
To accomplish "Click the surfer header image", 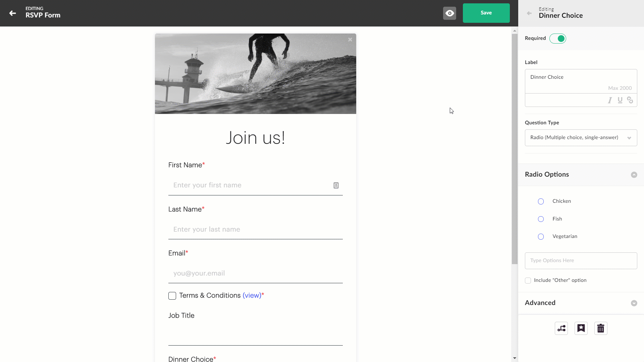I will 256,74.
